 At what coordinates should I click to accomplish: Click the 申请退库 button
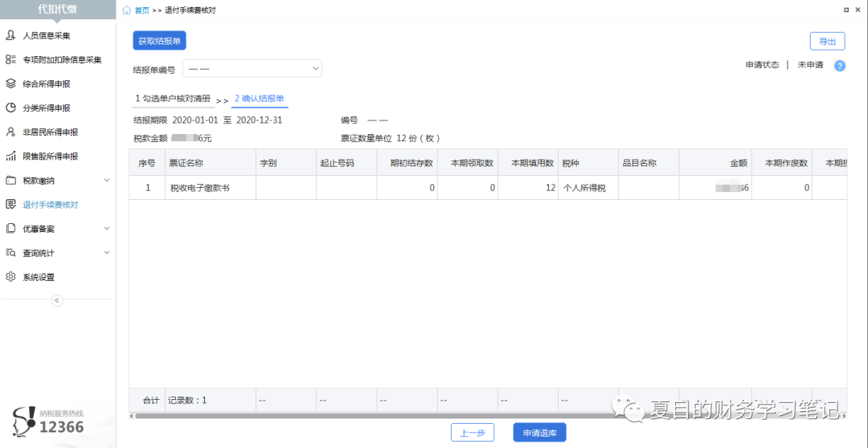coord(540,433)
